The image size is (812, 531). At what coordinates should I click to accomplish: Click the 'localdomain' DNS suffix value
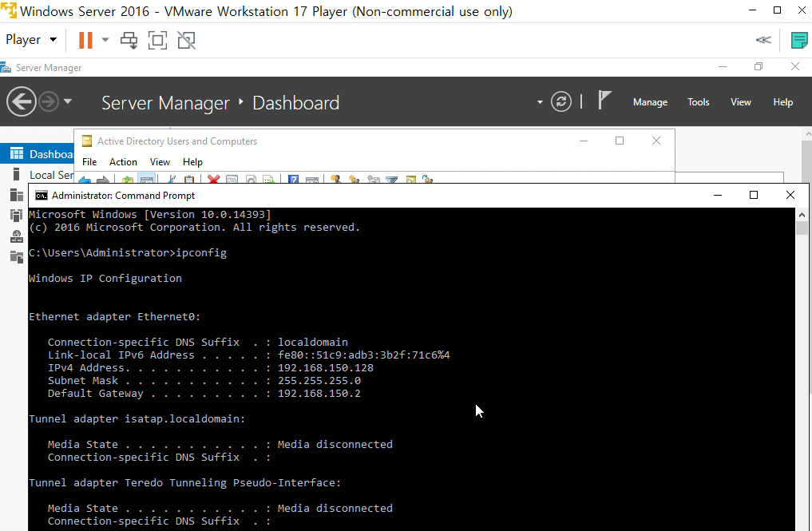click(x=313, y=342)
